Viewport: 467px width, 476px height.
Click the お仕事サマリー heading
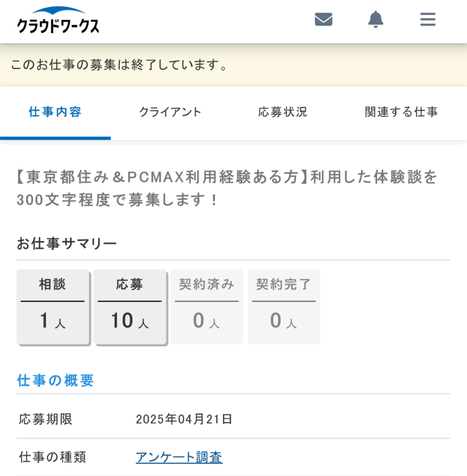tap(67, 244)
